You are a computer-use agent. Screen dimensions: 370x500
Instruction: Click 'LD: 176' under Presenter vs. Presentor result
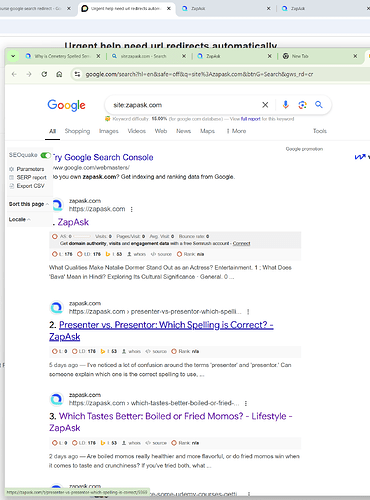[84, 351]
